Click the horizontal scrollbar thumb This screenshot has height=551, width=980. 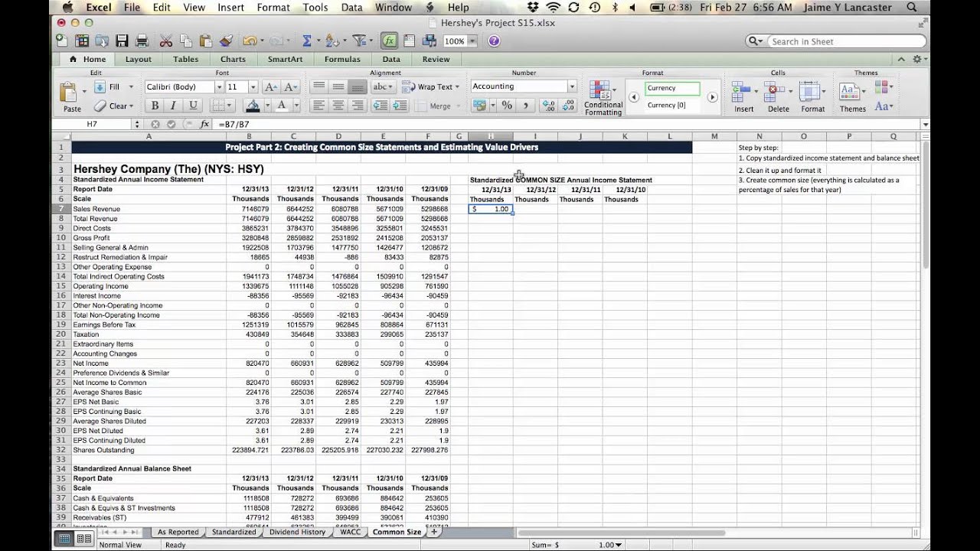coord(621,533)
